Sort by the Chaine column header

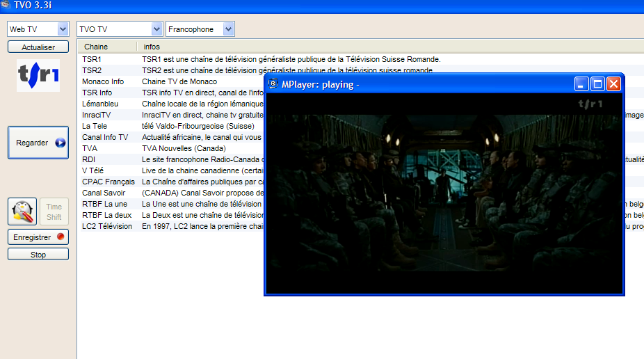[107, 47]
